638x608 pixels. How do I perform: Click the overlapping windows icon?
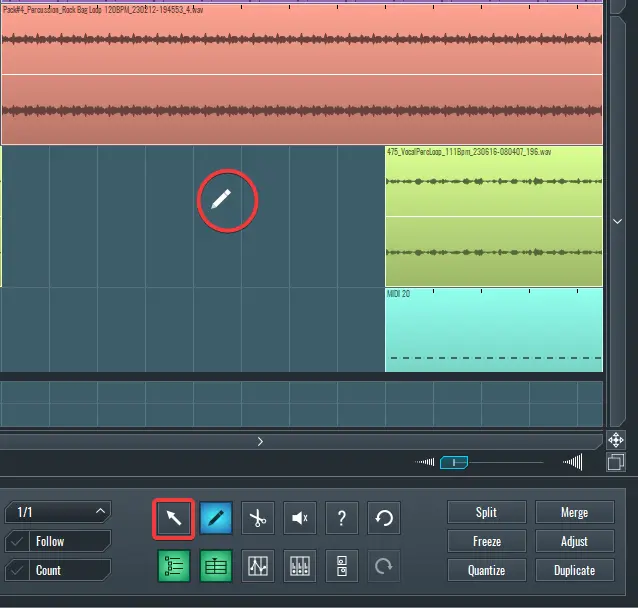point(616,462)
